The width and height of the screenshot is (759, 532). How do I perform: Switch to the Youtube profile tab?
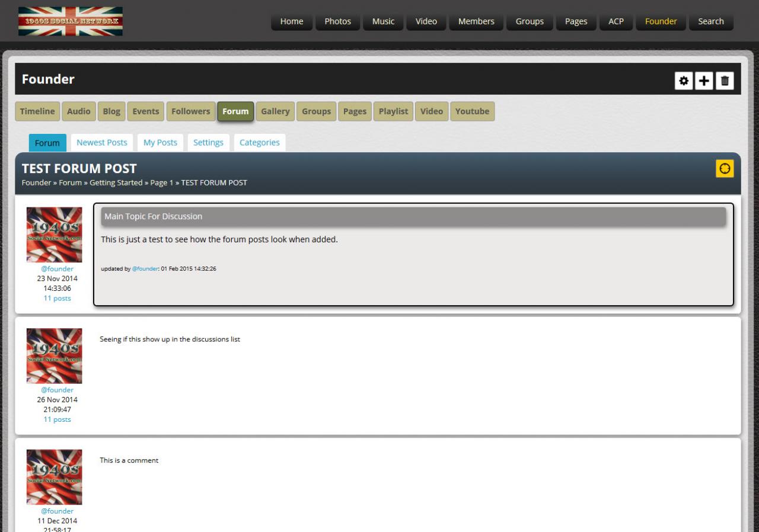473,111
